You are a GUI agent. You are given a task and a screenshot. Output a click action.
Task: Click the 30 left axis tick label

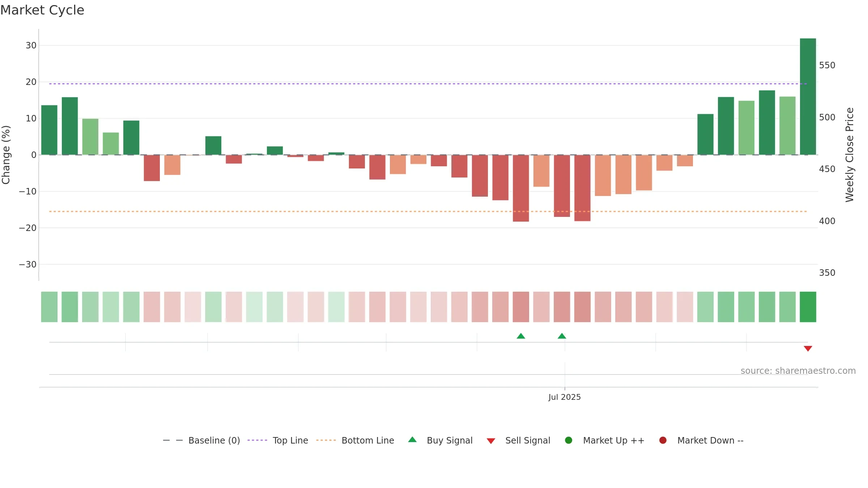click(31, 46)
